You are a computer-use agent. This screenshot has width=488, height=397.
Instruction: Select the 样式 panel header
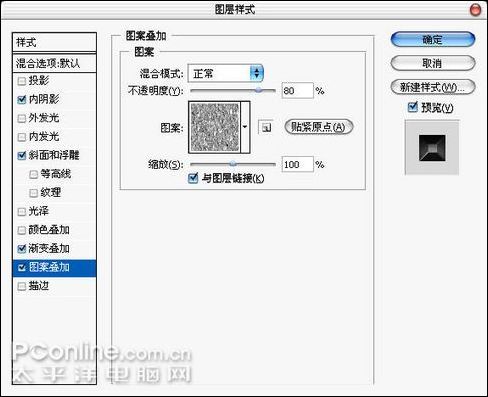tap(54, 42)
